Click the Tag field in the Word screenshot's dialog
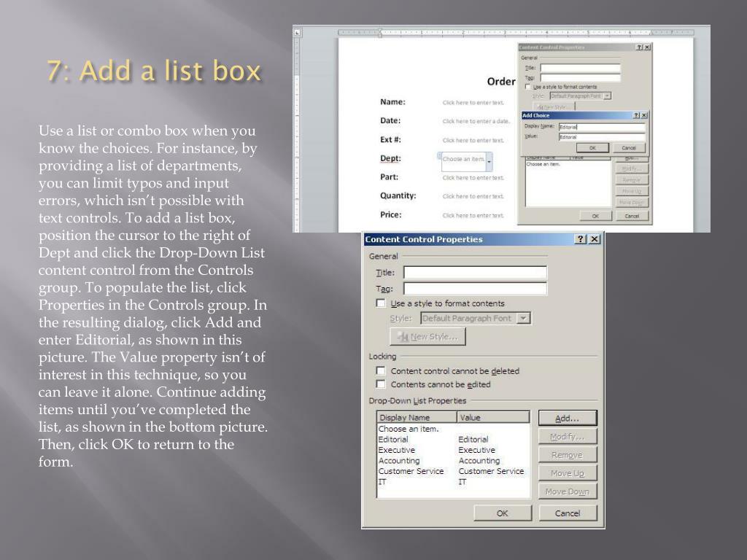 (x=580, y=77)
